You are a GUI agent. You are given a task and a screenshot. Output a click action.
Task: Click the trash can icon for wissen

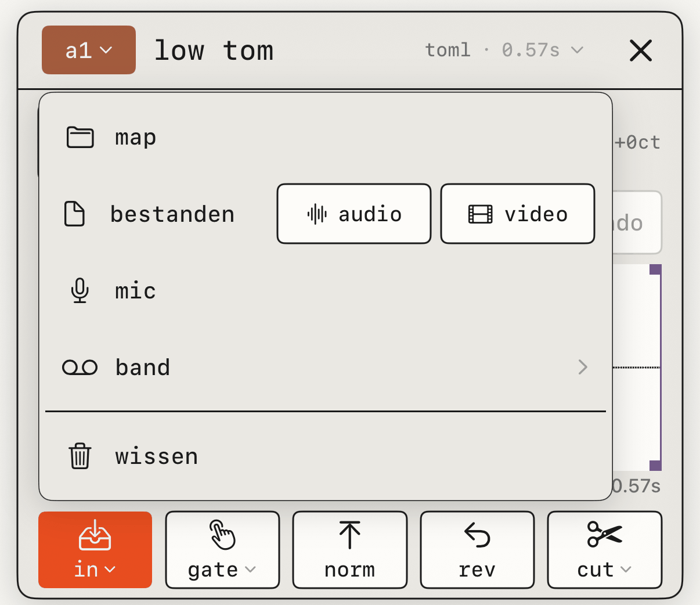click(80, 456)
